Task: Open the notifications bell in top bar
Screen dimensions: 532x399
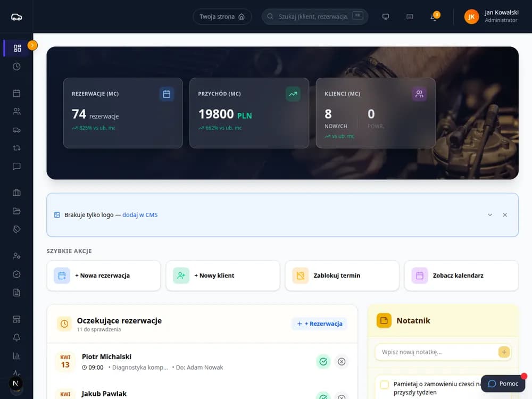Action: [434, 16]
